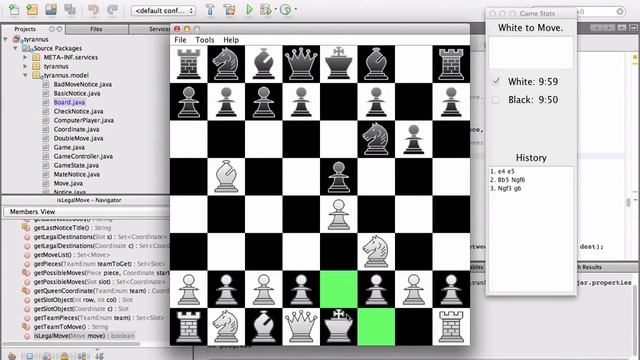Viewport: 640px width, 360px height.
Task: Open the Debug Project dropdown arrow
Action: click(x=276, y=9)
